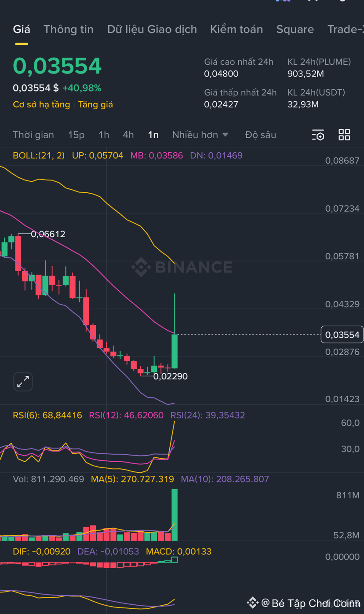Viewport: 364px width, 614px height.
Task: Click the 24h low value 0,02427
Action: (x=221, y=104)
